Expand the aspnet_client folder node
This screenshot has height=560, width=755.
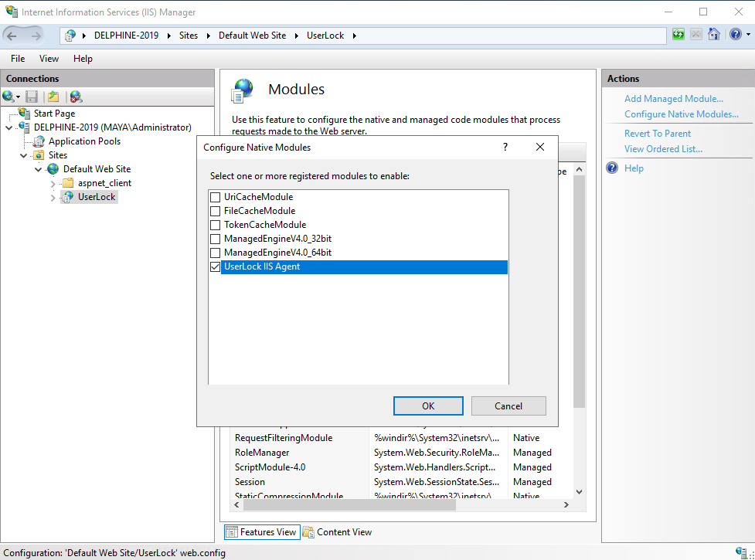pos(53,183)
